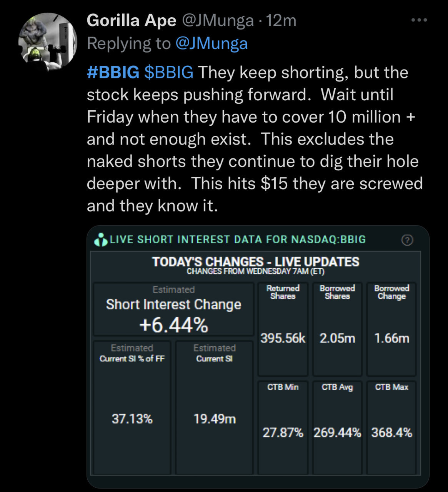The image size is (448, 492).
Task: Click the CTB Avg 269.44% tile
Action: 337,427
